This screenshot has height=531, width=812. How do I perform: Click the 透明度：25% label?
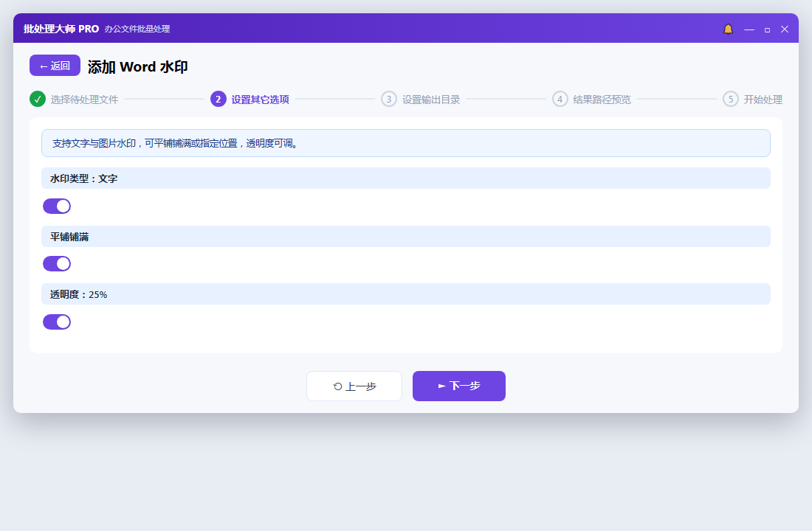[x=79, y=294]
